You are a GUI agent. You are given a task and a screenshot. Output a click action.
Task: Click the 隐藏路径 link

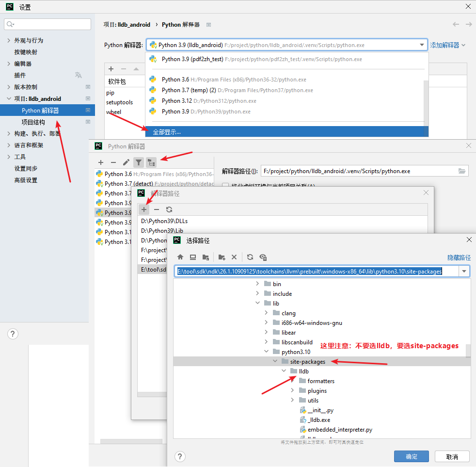[459, 258]
